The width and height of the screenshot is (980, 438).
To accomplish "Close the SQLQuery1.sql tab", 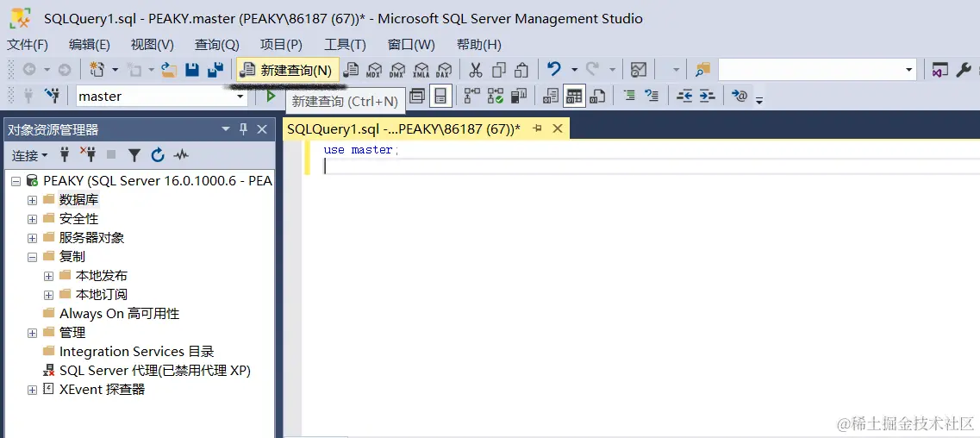I will pos(558,128).
